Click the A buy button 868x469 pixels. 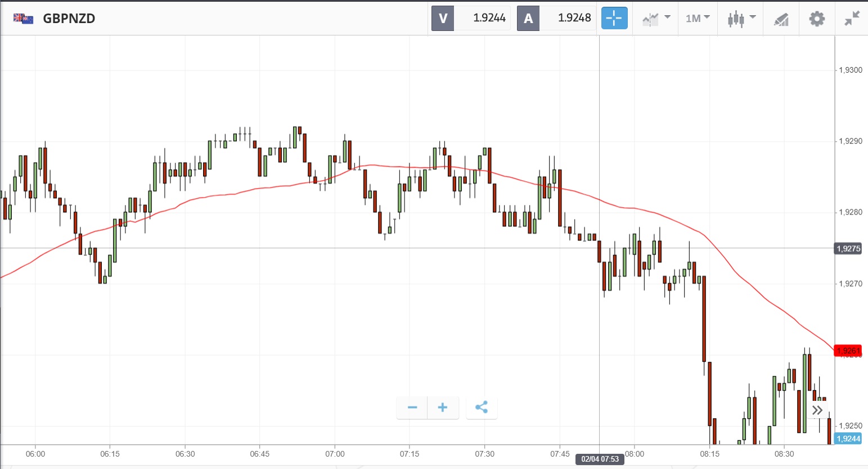(528, 19)
